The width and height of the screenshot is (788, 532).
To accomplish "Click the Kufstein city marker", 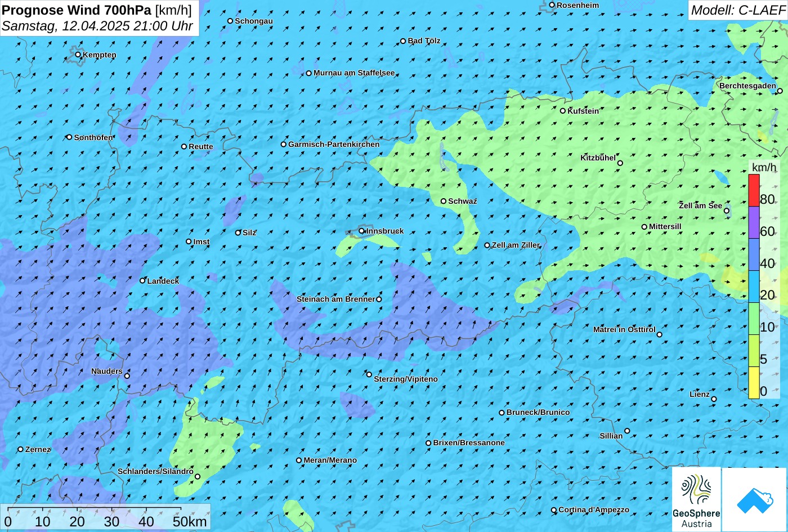I will coord(563,111).
